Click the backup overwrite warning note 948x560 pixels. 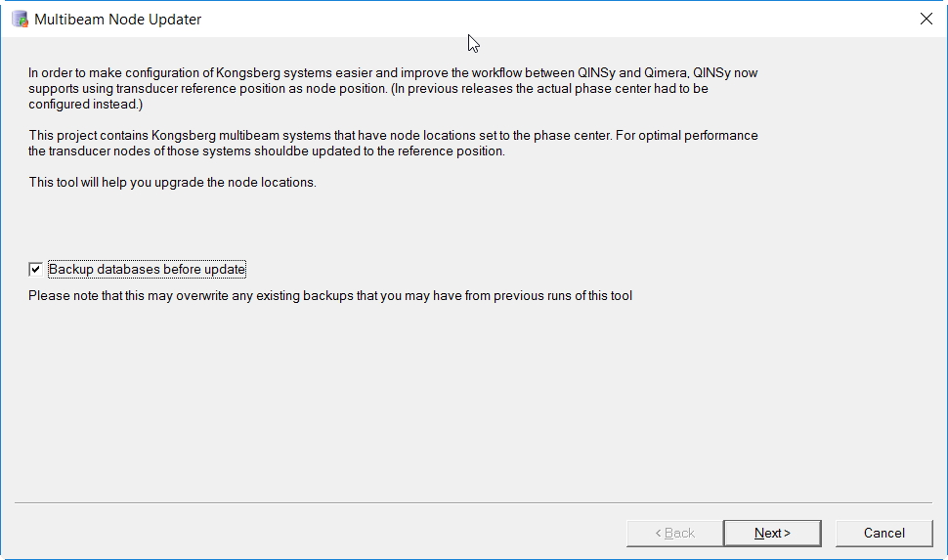click(330, 296)
